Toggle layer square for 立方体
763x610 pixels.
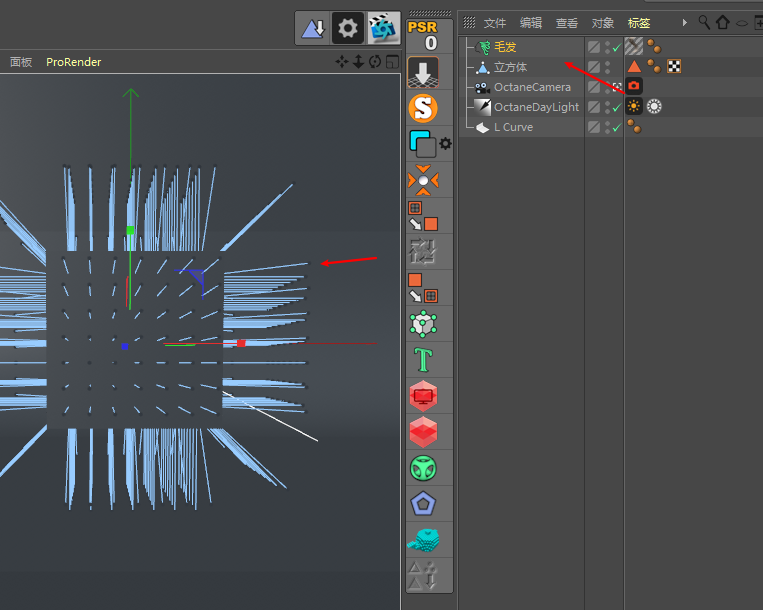point(594,67)
